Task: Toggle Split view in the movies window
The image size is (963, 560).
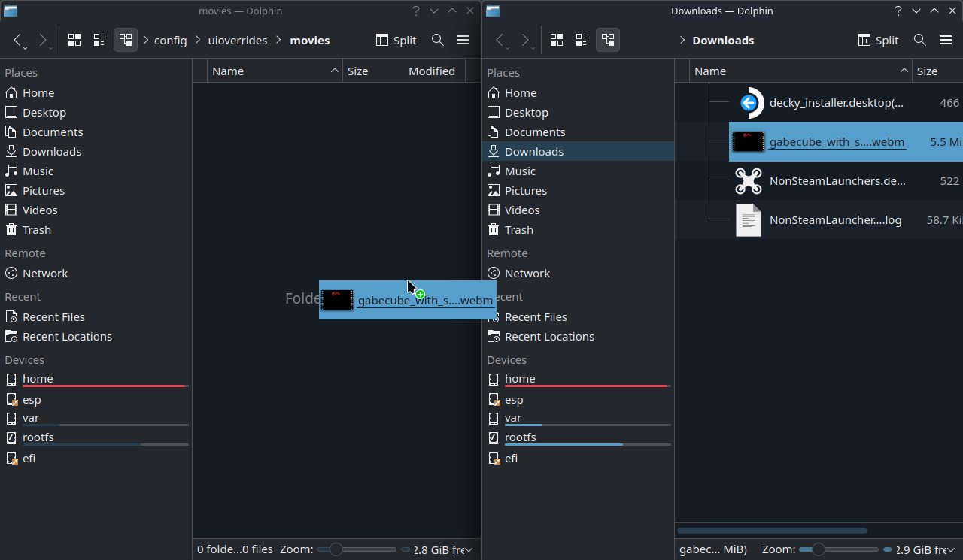Action: point(396,40)
